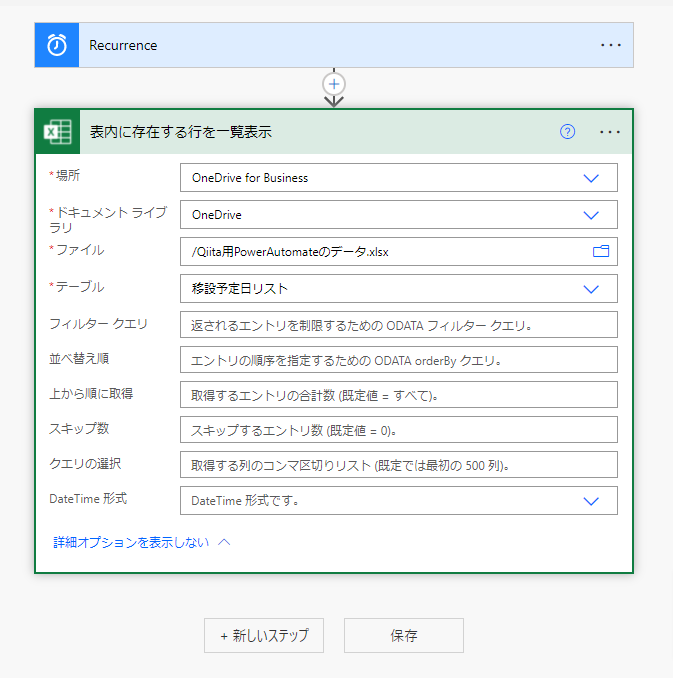673x678 pixels.
Task: Click the 表内に存在する行を一覧表示 title
Action: click(181, 132)
